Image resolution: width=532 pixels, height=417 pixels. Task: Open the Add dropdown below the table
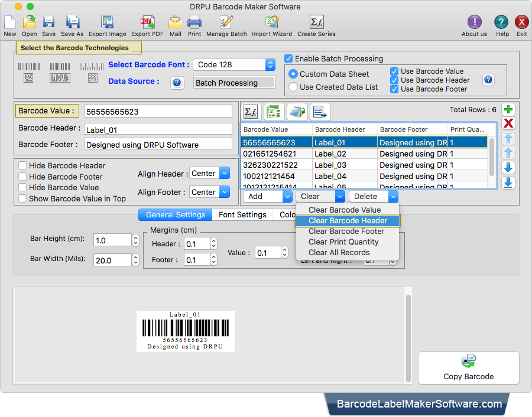(x=268, y=196)
